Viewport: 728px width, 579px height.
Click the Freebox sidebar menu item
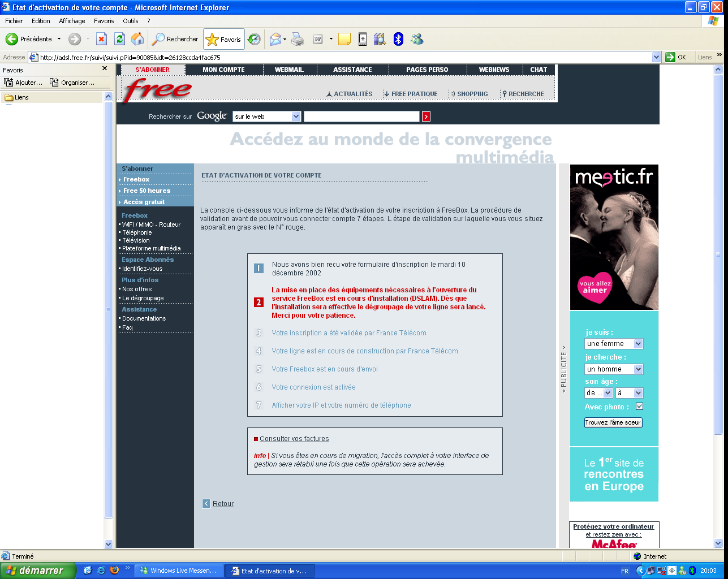point(136,179)
